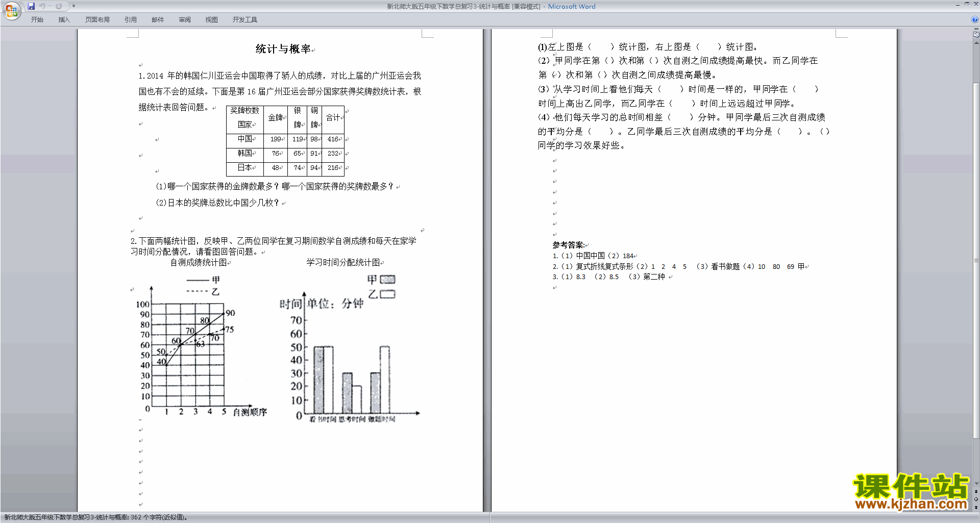Save the document with the floppy disk icon
This screenshot has width=980, height=523.
(31, 6)
